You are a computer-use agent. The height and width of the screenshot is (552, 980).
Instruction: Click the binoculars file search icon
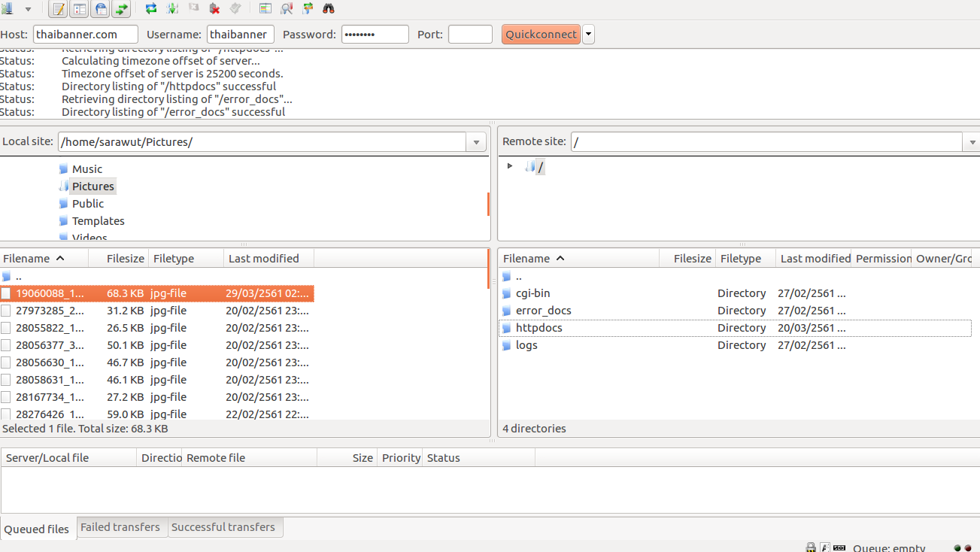(329, 9)
